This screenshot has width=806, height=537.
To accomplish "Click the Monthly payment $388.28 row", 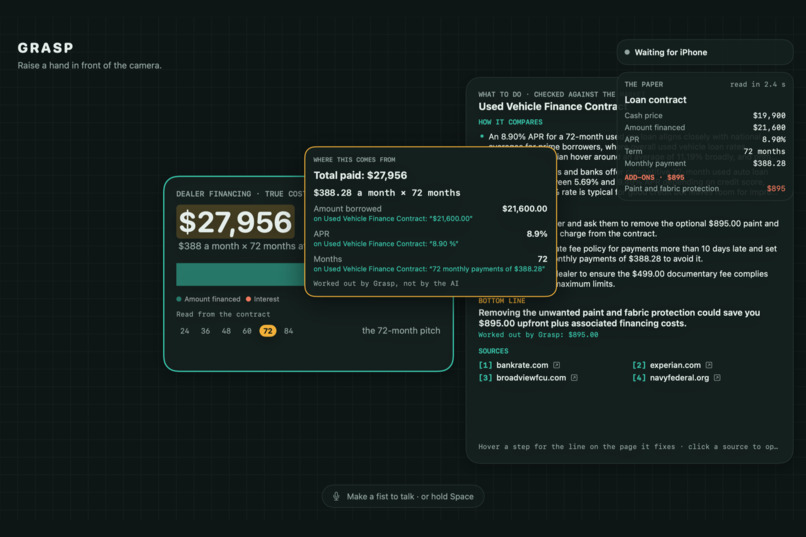I will click(x=705, y=163).
